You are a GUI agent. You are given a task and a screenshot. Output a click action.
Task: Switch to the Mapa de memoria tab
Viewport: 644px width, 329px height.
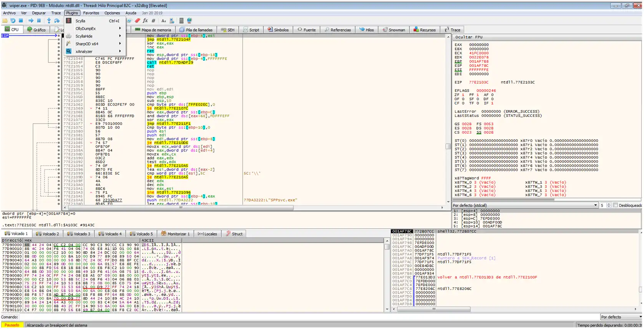tap(153, 30)
